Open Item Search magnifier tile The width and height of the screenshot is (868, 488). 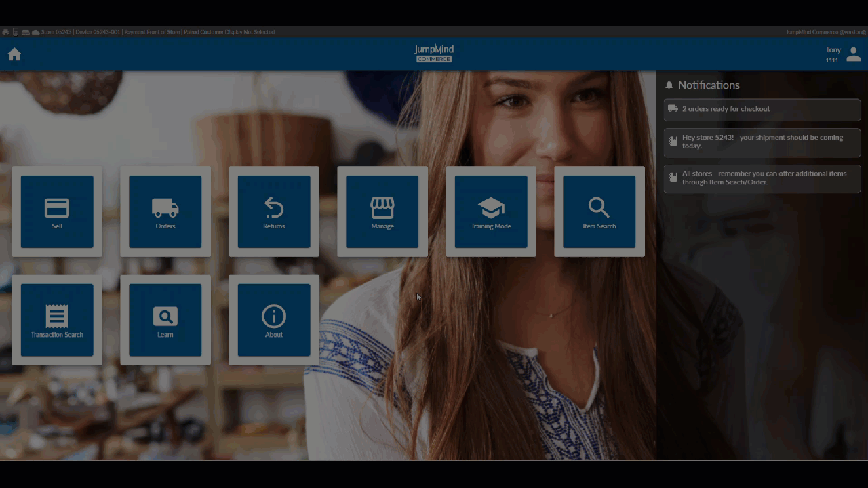[x=599, y=211]
